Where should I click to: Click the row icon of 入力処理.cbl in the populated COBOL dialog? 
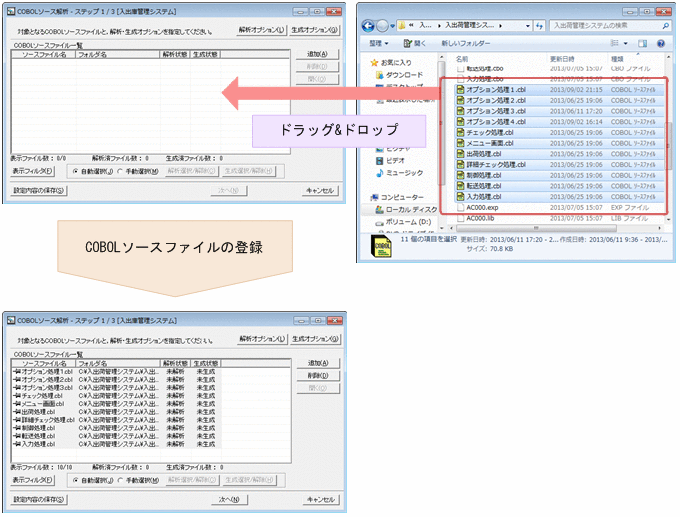(x=17, y=444)
